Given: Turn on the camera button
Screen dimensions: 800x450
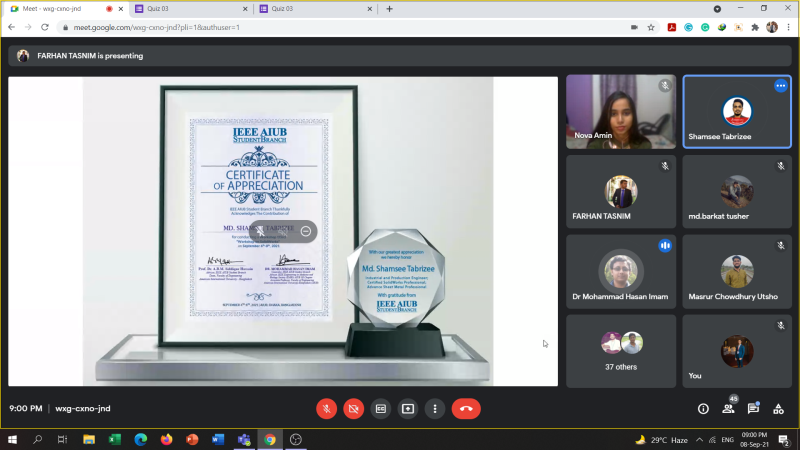Looking at the screenshot, I should coord(353,408).
